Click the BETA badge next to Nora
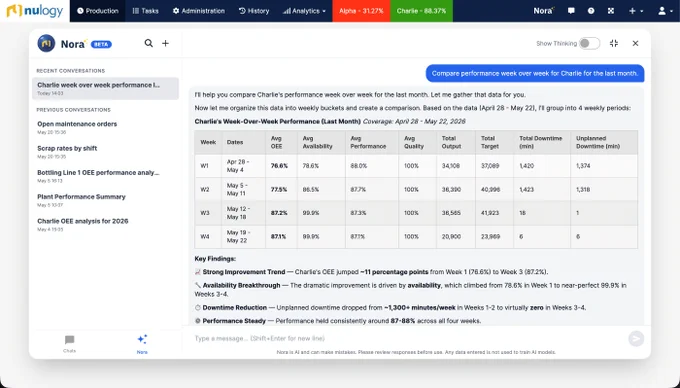Image resolution: width=680 pixels, height=388 pixels. point(101,44)
